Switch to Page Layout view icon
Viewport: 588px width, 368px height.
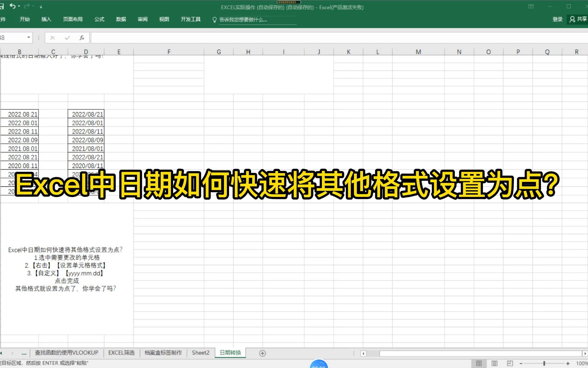tap(494, 363)
